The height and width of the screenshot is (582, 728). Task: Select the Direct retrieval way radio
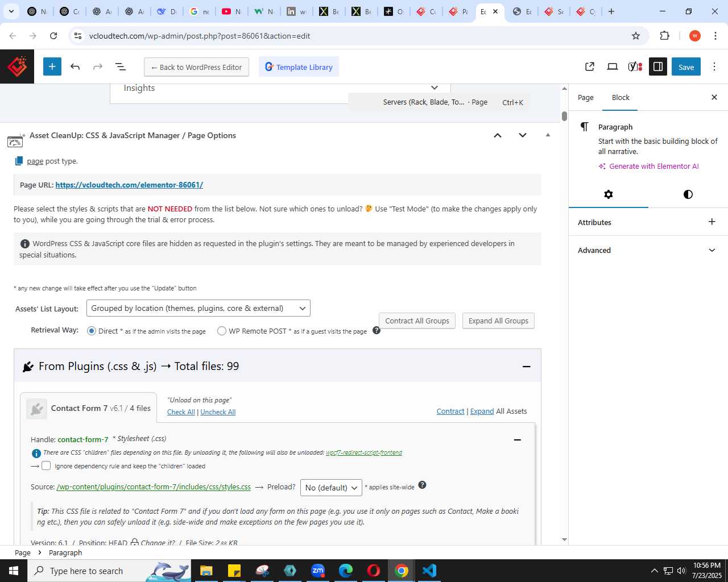click(92, 331)
